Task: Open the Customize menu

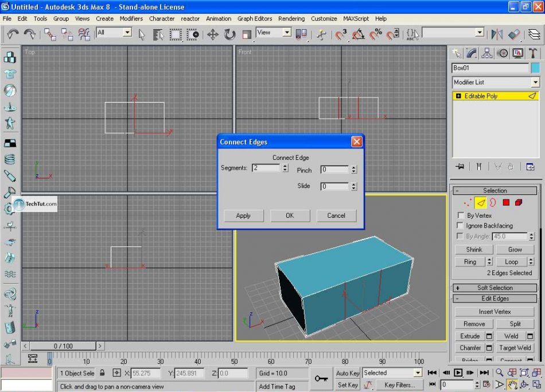Action: 324,19
